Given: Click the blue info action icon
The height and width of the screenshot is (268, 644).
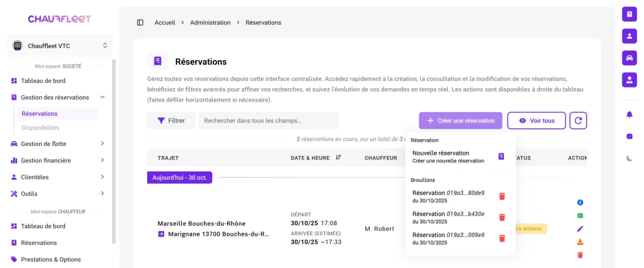Looking at the screenshot, I should tap(580, 202).
